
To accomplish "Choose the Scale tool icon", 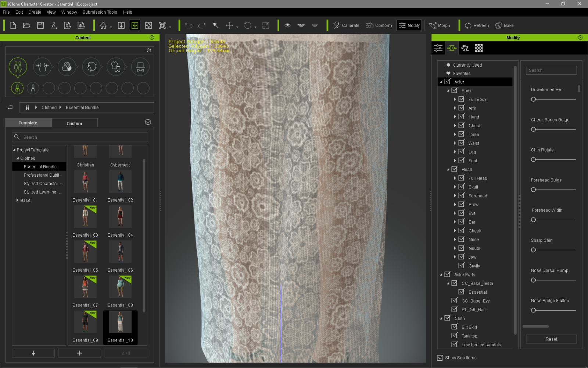I will pos(266,25).
